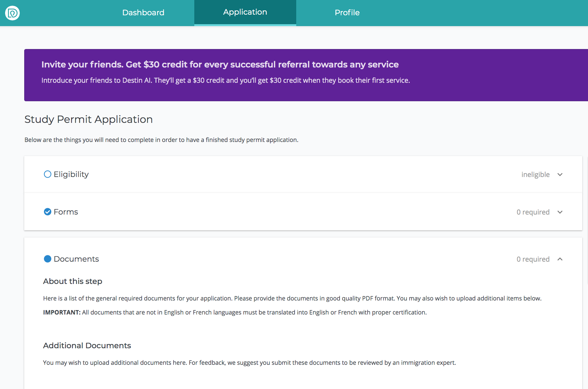588x389 pixels.
Task: Click the Forms section title
Action: point(66,212)
